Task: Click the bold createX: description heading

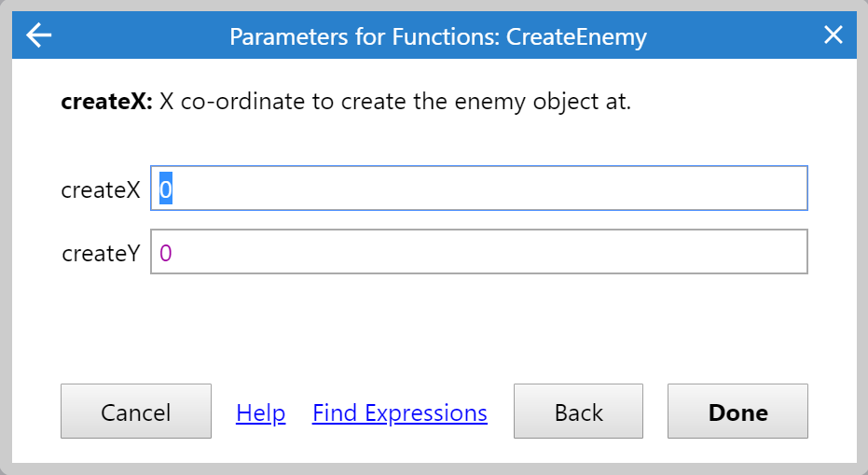Action: click(106, 102)
